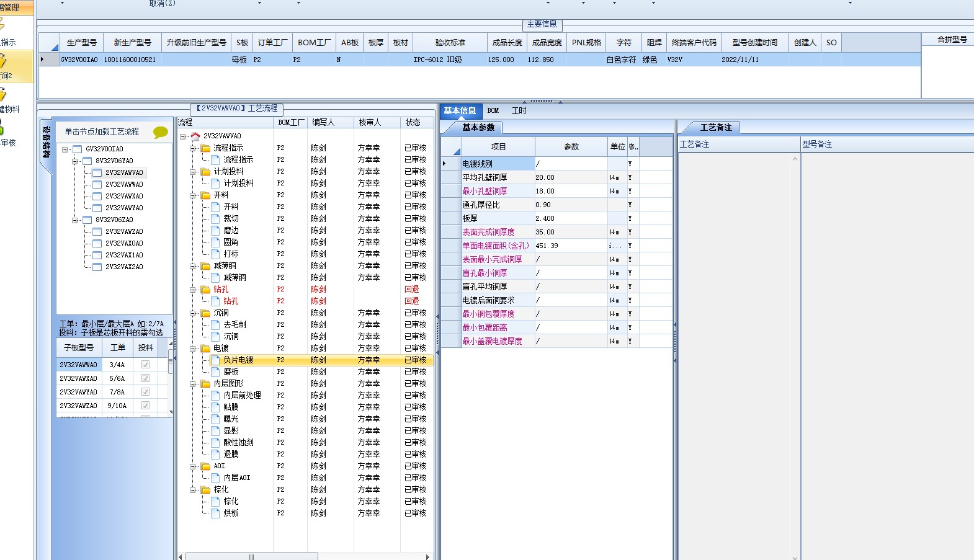This screenshot has height=560, width=974.
Task: Collapse the 开料 folder expander
Action: (x=193, y=195)
